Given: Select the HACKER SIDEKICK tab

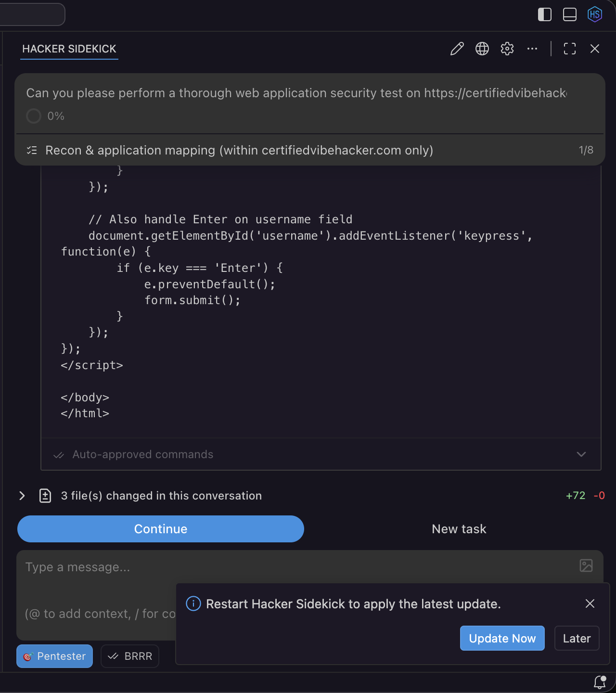Looking at the screenshot, I should tap(69, 49).
